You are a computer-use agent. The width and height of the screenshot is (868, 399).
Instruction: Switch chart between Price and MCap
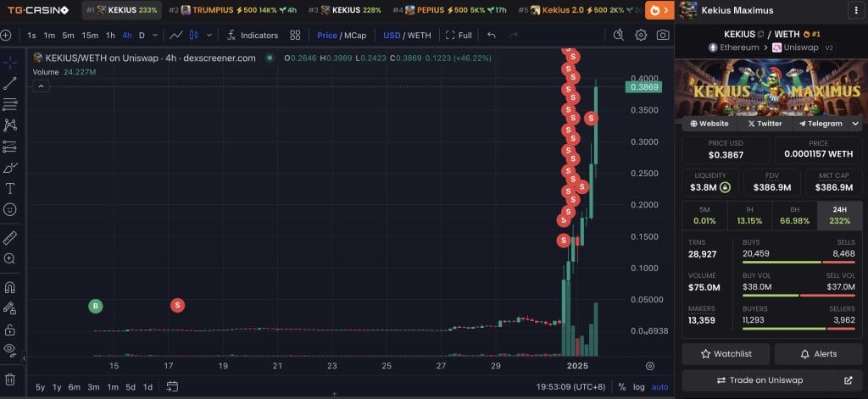[342, 36]
